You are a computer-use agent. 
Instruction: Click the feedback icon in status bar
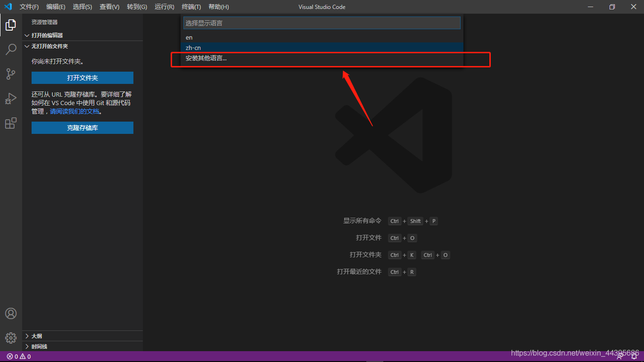[620, 357]
